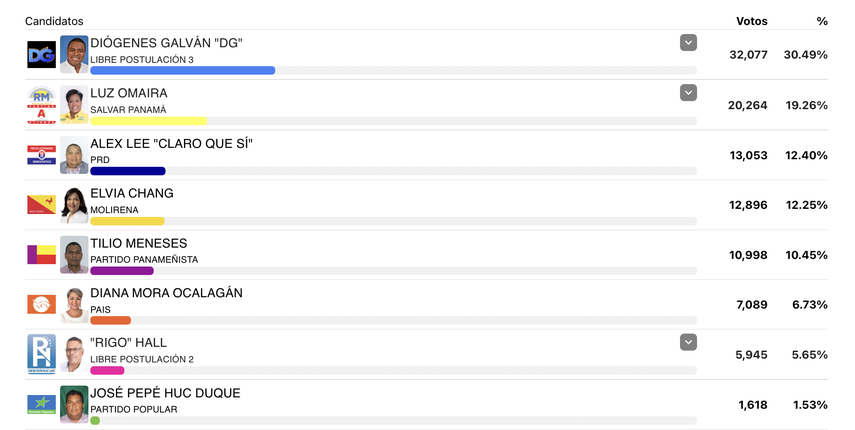This screenshot has width=855, height=430.
Task: Click the Partido Popular flag icon
Action: [41, 404]
